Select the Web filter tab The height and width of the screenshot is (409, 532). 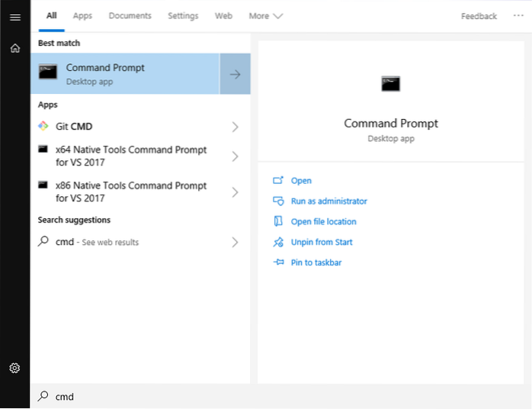(223, 16)
